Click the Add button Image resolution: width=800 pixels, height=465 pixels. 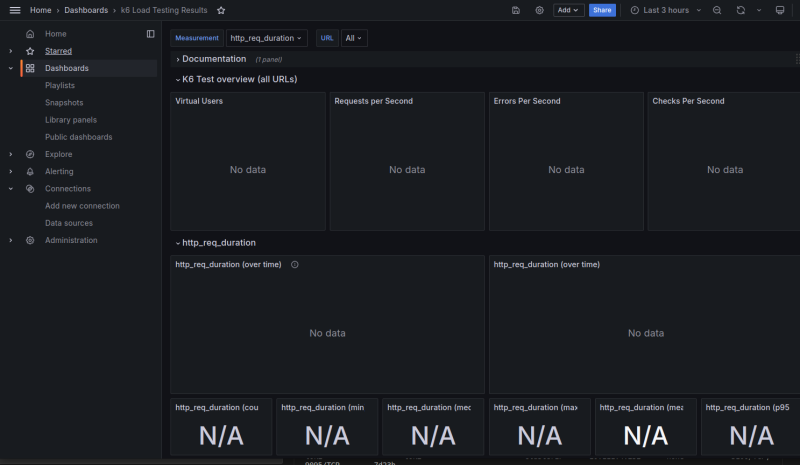pyautogui.click(x=568, y=10)
